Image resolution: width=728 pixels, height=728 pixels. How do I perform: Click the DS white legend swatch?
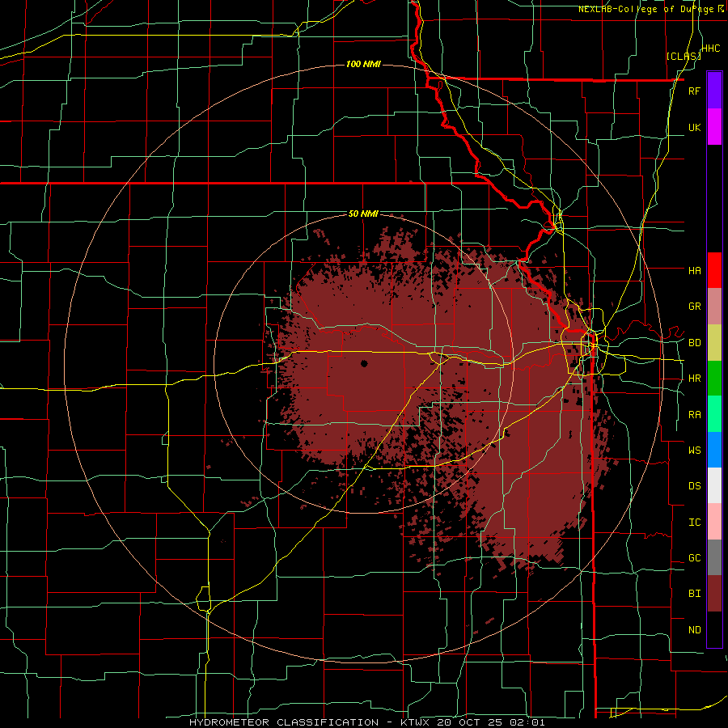714,485
